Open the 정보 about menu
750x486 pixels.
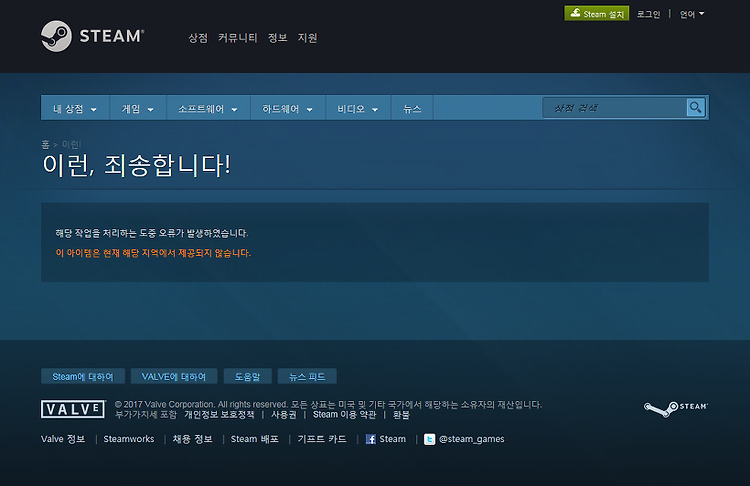pos(277,38)
